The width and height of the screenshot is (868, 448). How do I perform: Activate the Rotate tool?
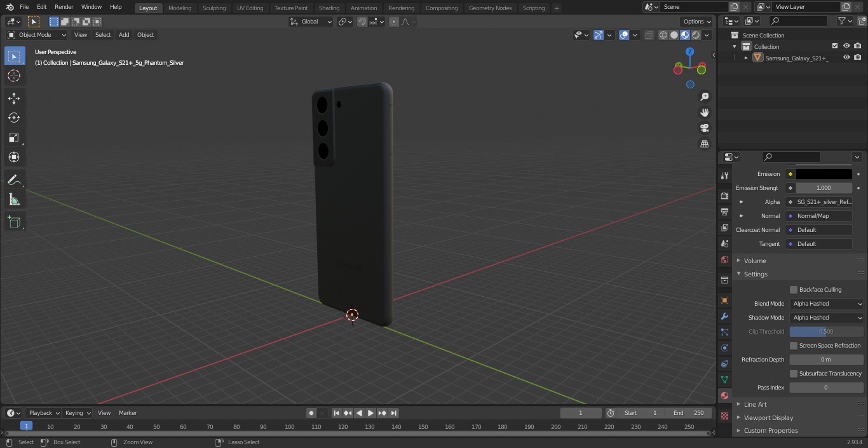click(14, 118)
